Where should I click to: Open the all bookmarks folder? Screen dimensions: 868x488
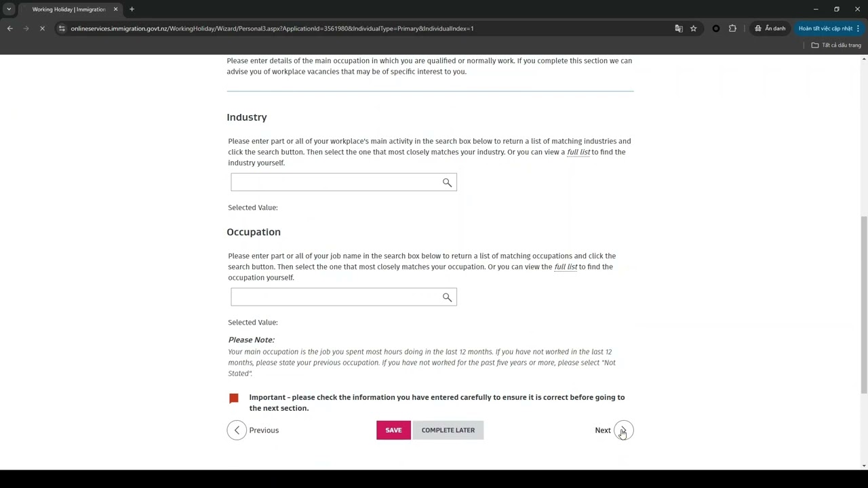[836, 45]
